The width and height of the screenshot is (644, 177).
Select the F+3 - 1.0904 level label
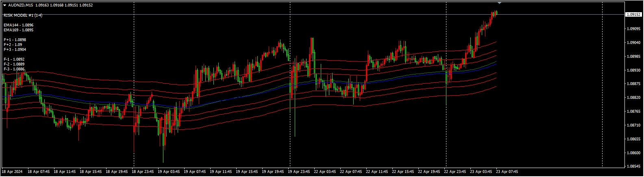click(15, 50)
